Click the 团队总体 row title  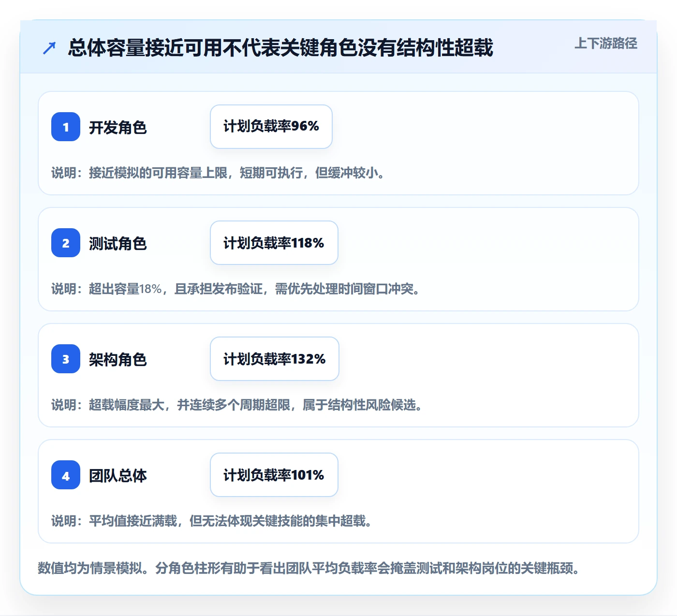118,476
